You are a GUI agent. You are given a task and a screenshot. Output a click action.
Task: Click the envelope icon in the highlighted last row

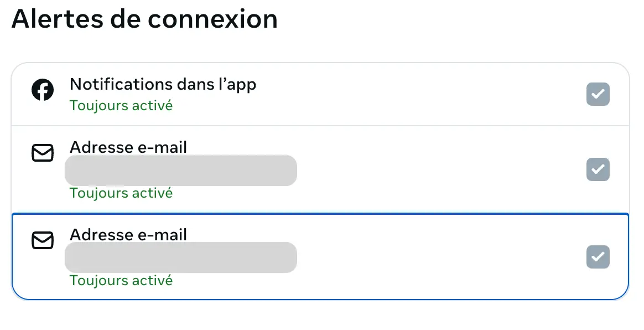click(43, 240)
